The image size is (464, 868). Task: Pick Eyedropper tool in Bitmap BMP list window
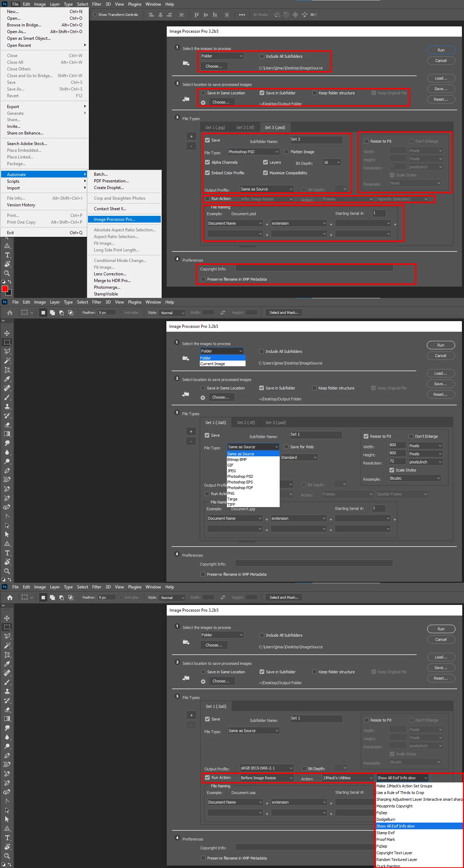pyautogui.click(x=7, y=379)
